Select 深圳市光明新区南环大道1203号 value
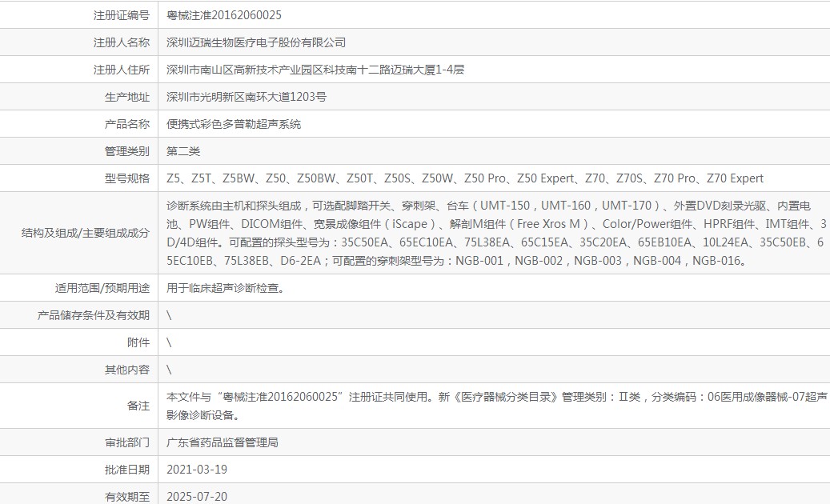The height and width of the screenshot is (504, 830). click(x=247, y=98)
